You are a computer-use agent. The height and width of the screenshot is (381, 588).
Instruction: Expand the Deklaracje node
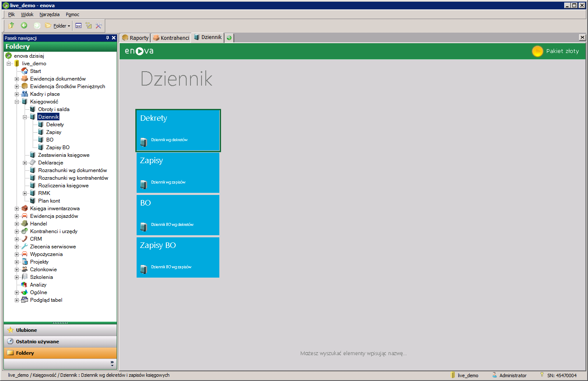25,163
